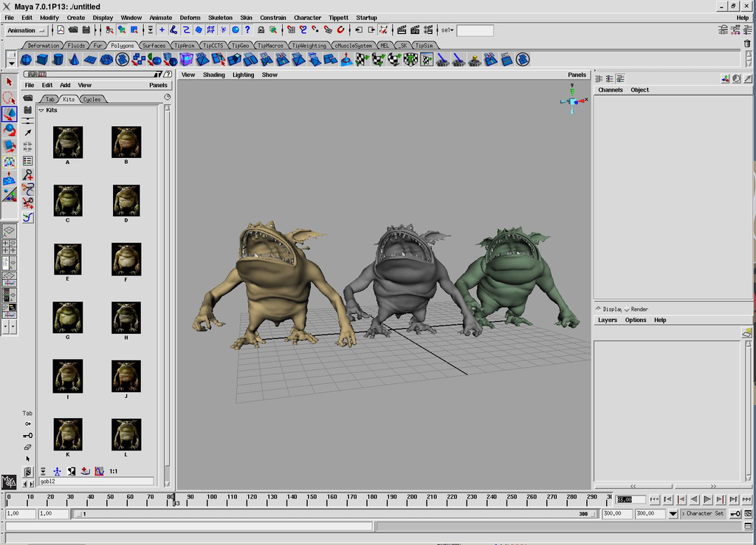
Task: Select goblin kit thumbnail F
Action: click(x=126, y=259)
